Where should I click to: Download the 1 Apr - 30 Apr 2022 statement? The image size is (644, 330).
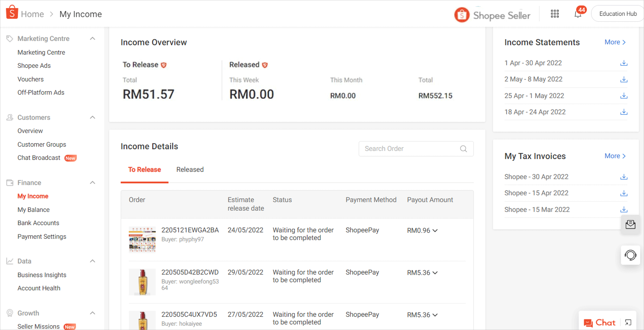click(x=624, y=63)
